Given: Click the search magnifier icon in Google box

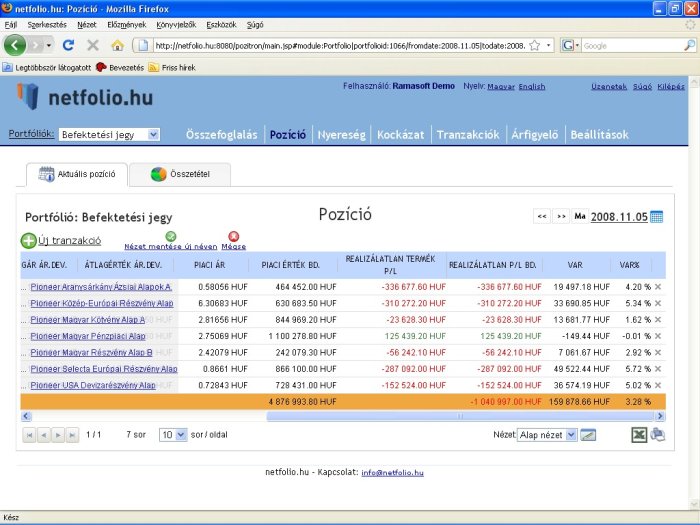Looking at the screenshot, I should coord(690,45).
